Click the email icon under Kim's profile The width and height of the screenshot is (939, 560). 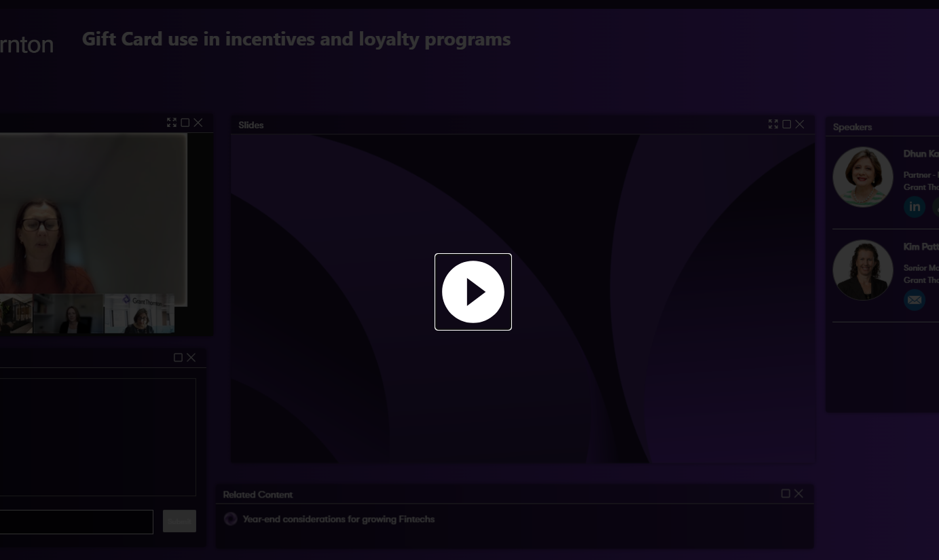915,299
